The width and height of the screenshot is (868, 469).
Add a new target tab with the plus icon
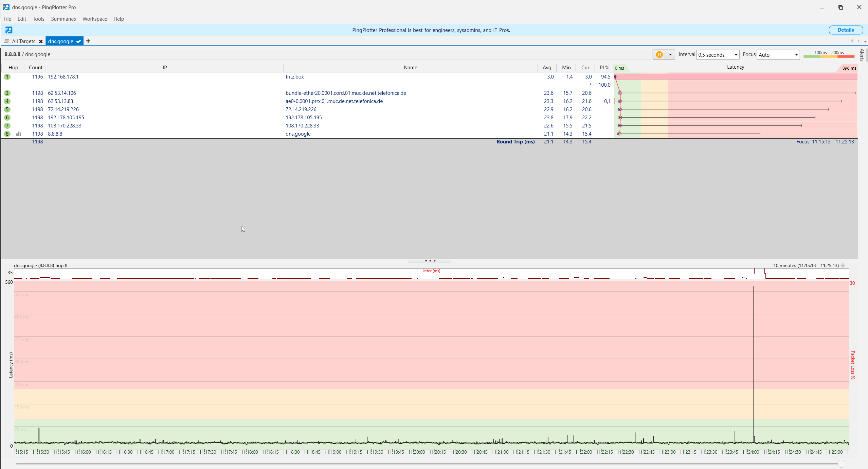pos(88,41)
